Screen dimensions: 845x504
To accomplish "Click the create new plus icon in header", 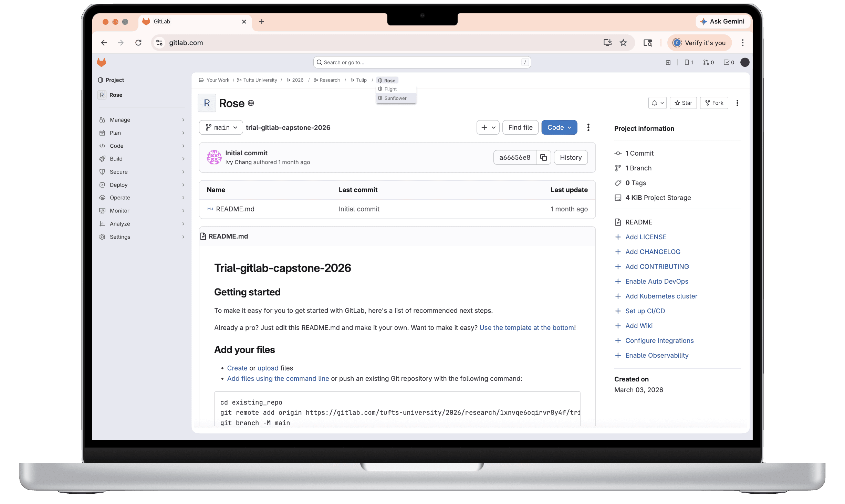I will coord(668,62).
